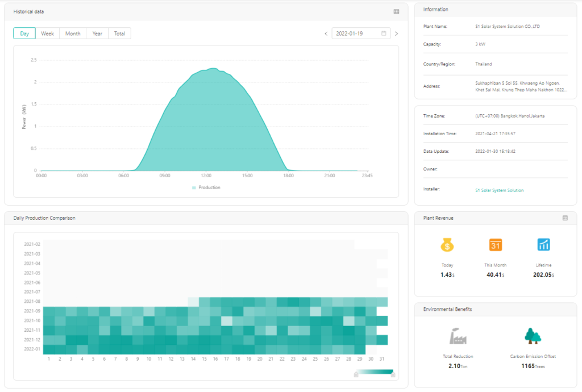
Task: Click the Lifetime revenue chart icon
Action: point(544,245)
